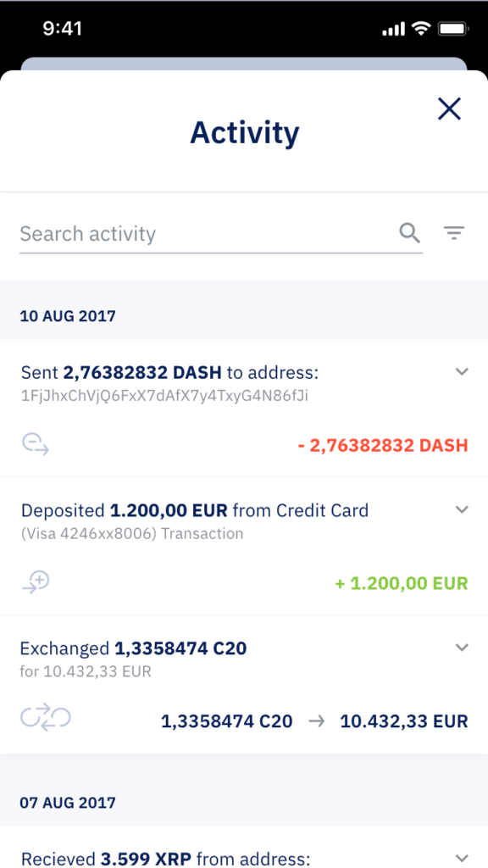Expand the Deposited EUR transaction
This screenshot has width=488, height=868.
tap(462, 509)
